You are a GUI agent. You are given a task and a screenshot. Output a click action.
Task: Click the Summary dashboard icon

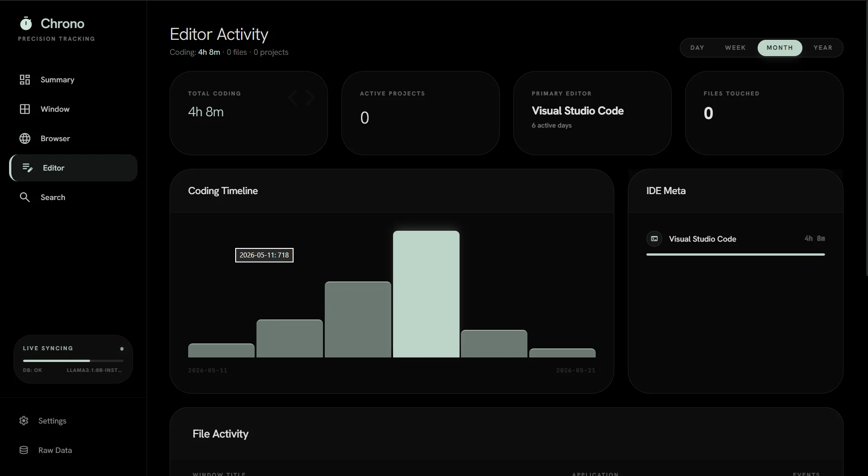click(x=25, y=80)
